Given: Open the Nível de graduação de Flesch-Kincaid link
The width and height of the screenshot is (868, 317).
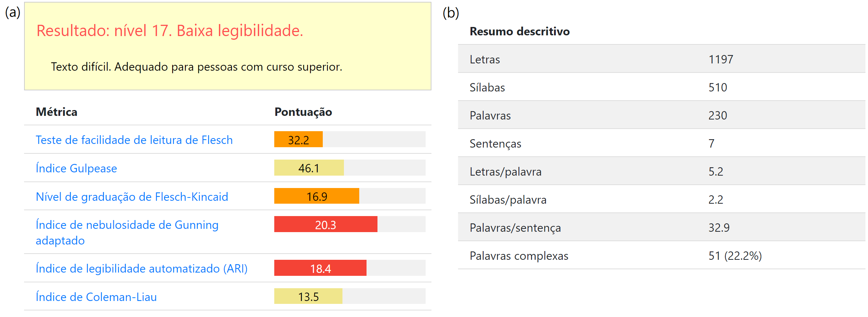Looking at the screenshot, I should (x=132, y=197).
